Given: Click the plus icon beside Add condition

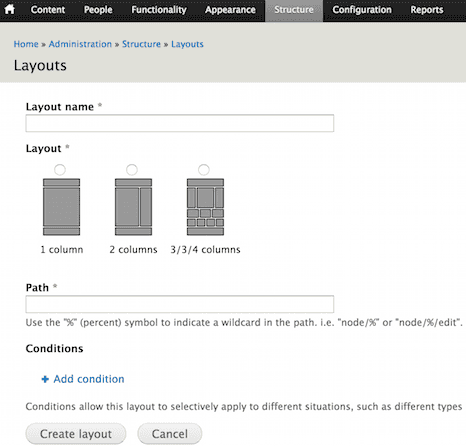Looking at the screenshot, I should click(x=45, y=379).
